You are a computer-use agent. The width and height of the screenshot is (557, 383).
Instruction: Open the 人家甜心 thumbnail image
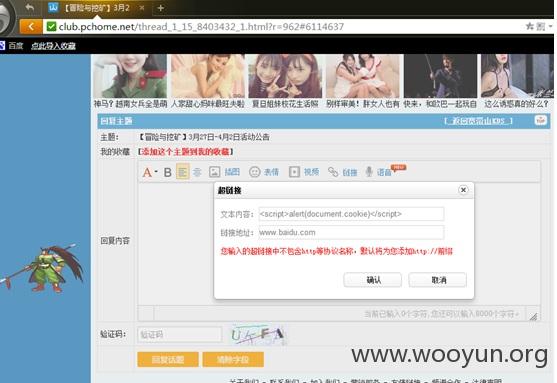pyautogui.click(x=208, y=76)
